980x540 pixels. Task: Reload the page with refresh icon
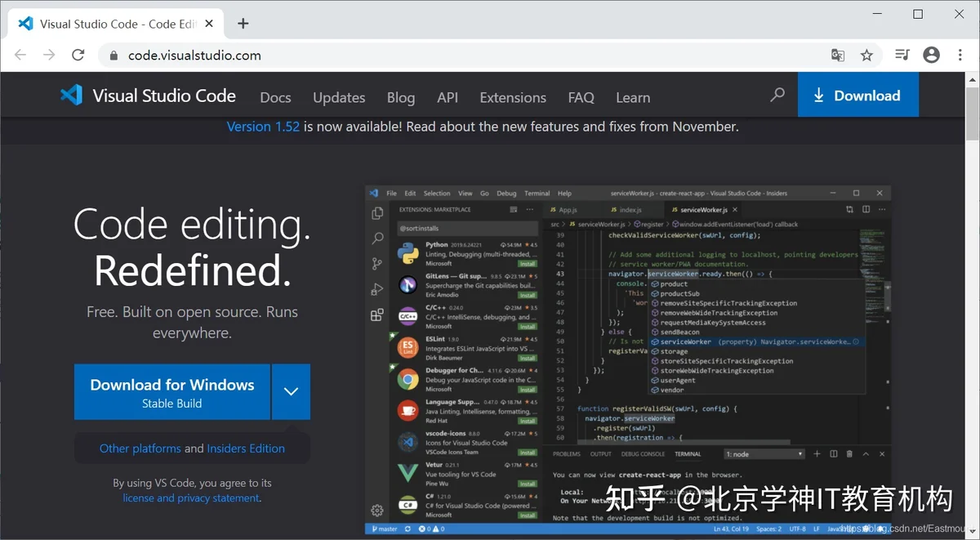78,55
